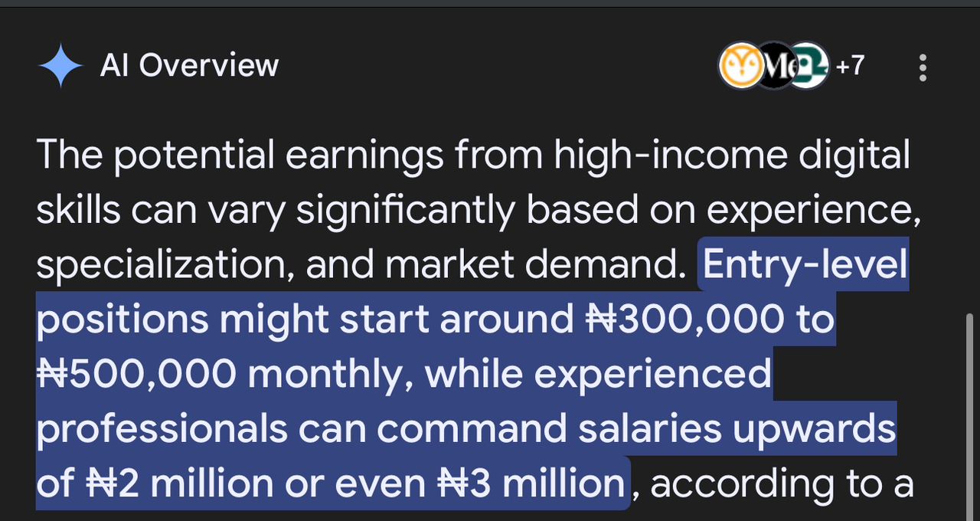The image size is (980, 521).
Task: Show the +7 additional sources
Action: pyautogui.click(x=850, y=66)
